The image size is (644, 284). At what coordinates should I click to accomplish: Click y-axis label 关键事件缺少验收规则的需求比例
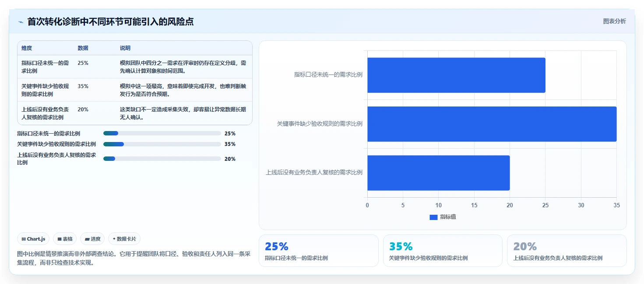320,124
